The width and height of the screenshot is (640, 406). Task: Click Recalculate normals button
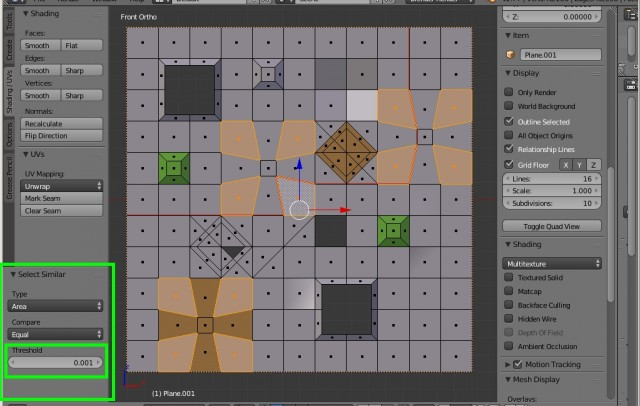(62, 124)
